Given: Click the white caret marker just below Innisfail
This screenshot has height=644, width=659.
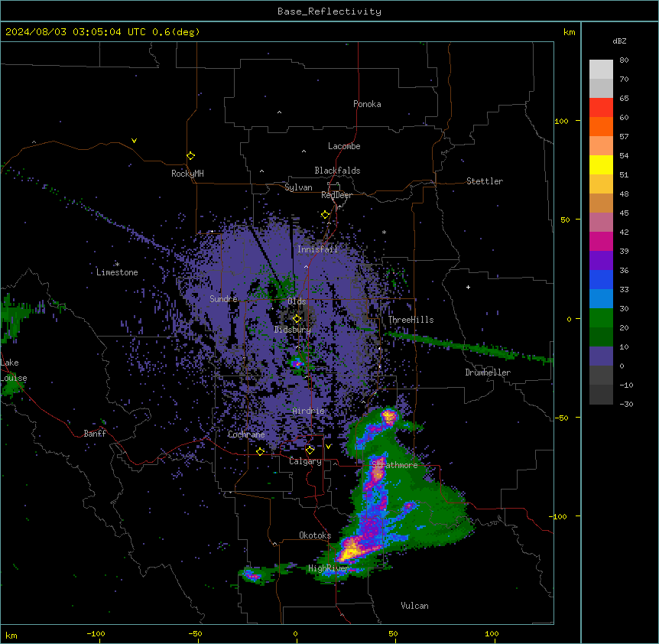Looking at the screenshot, I should [x=306, y=266].
